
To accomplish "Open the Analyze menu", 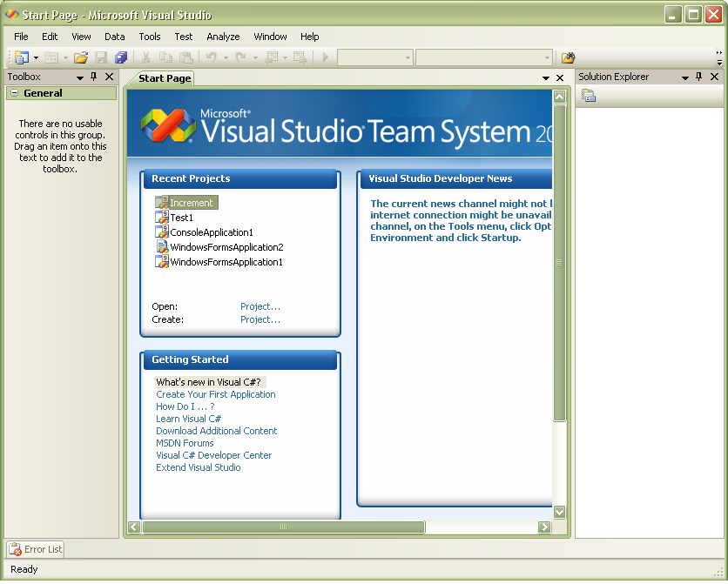I will 223,37.
